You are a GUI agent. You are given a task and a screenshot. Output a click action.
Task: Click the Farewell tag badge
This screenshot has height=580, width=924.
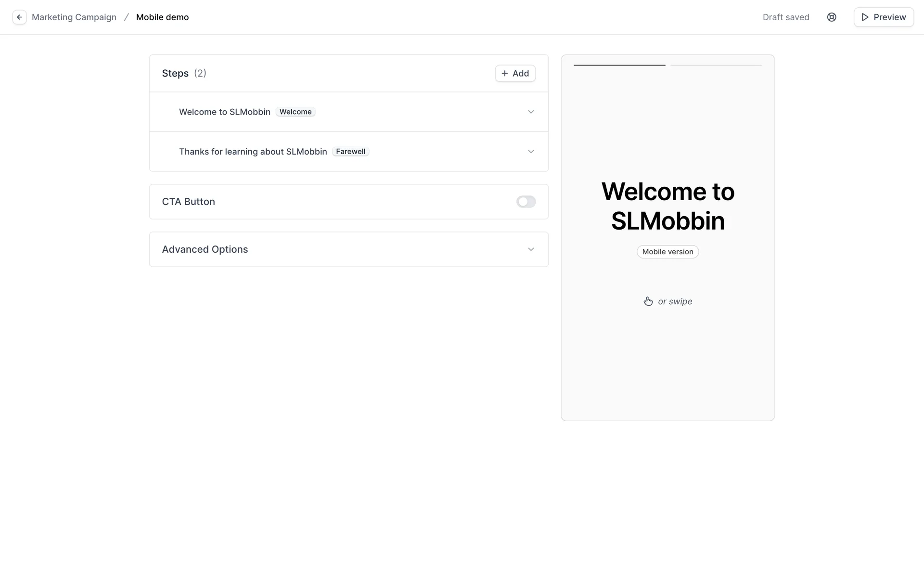coord(350,152)
